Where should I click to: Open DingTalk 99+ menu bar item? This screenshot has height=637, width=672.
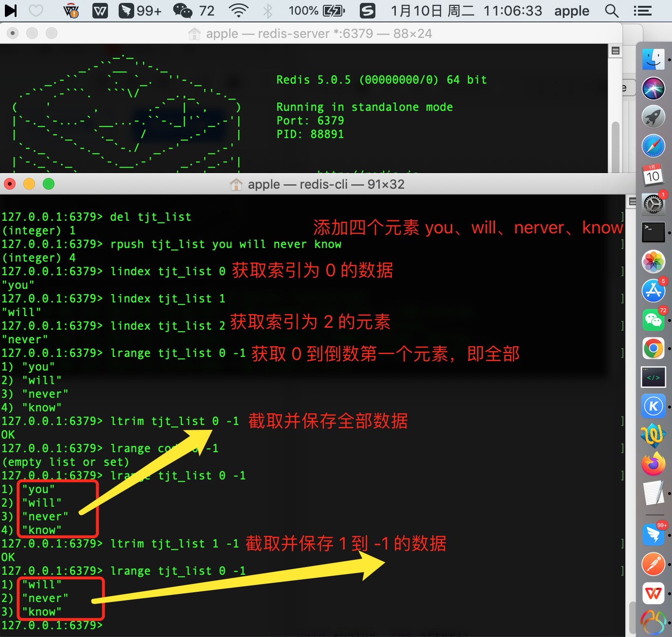[x=141, y=10]
